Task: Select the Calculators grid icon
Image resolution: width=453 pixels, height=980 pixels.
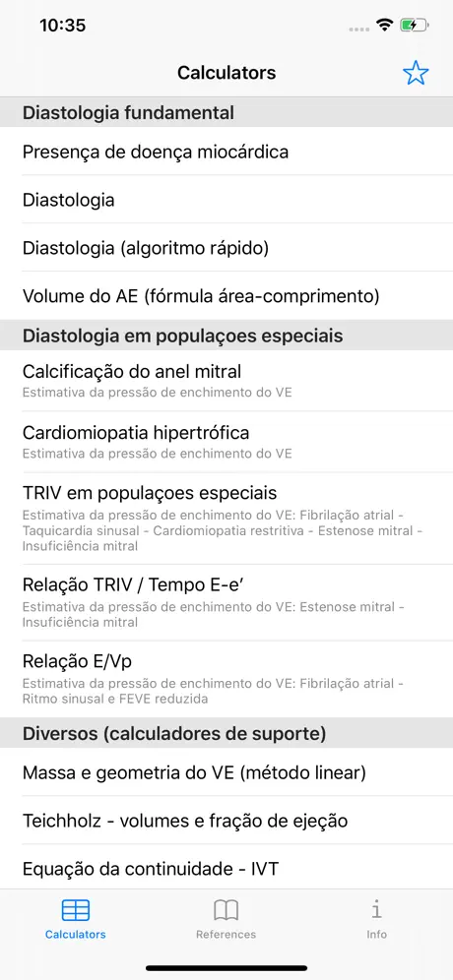Action: click(x=76, y=910)
